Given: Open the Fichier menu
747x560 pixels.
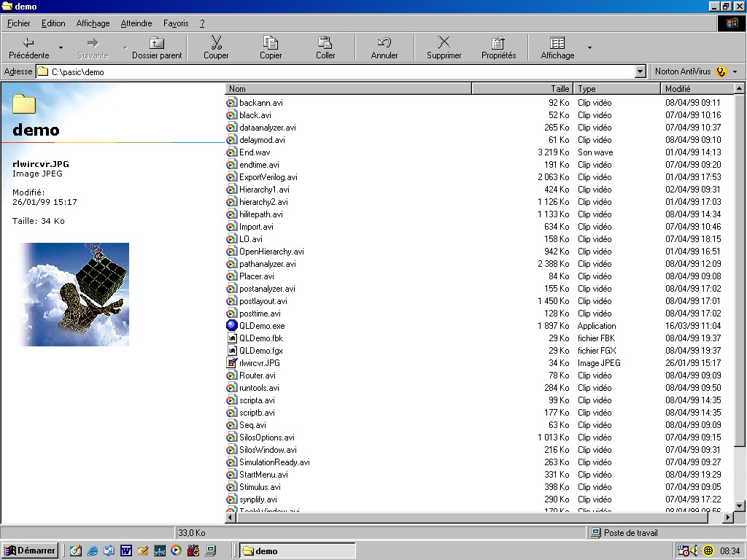Looking at the screenshot, I should 19,23.
